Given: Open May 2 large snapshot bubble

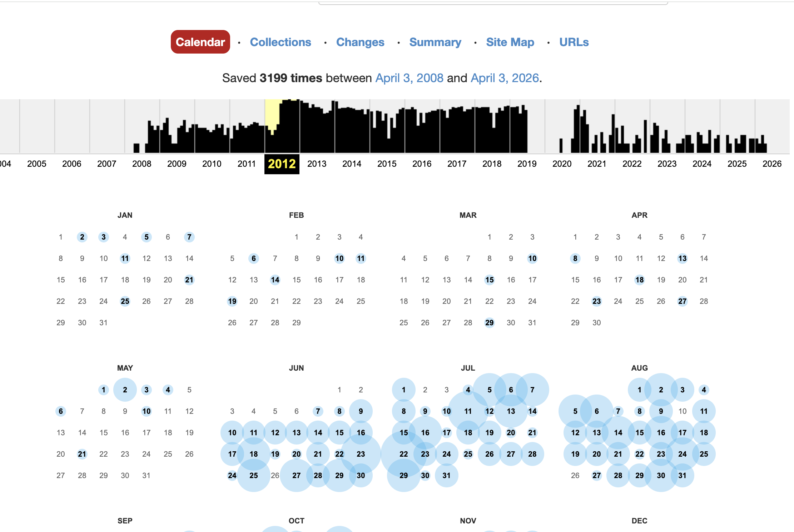Looking at the screenshot, I should click(125, 390).
